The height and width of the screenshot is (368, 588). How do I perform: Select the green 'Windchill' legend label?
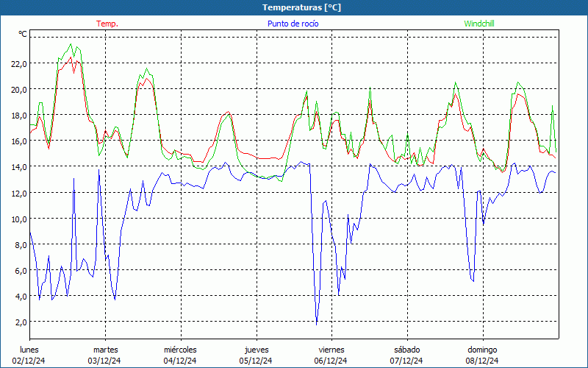click(479, 24)
